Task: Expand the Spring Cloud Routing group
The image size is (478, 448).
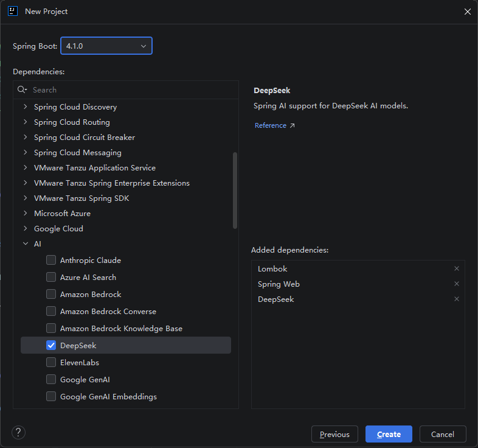Action: point(26,122)
